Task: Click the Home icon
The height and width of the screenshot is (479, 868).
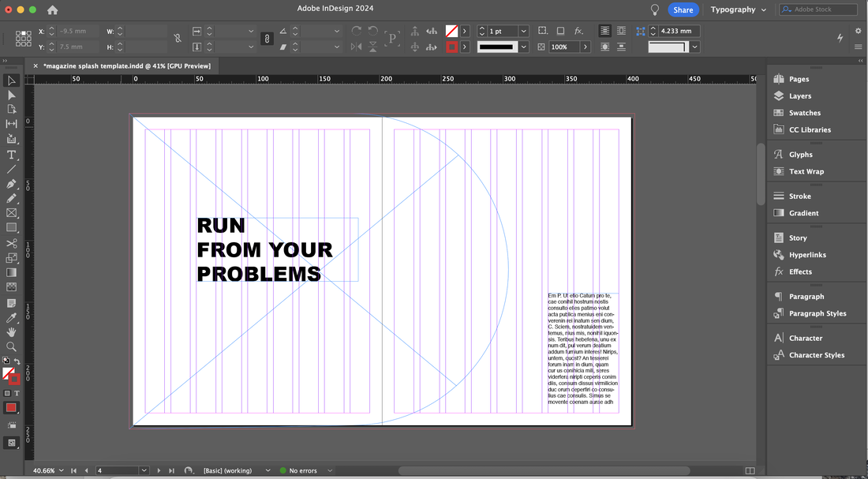Action: point(53,10)
